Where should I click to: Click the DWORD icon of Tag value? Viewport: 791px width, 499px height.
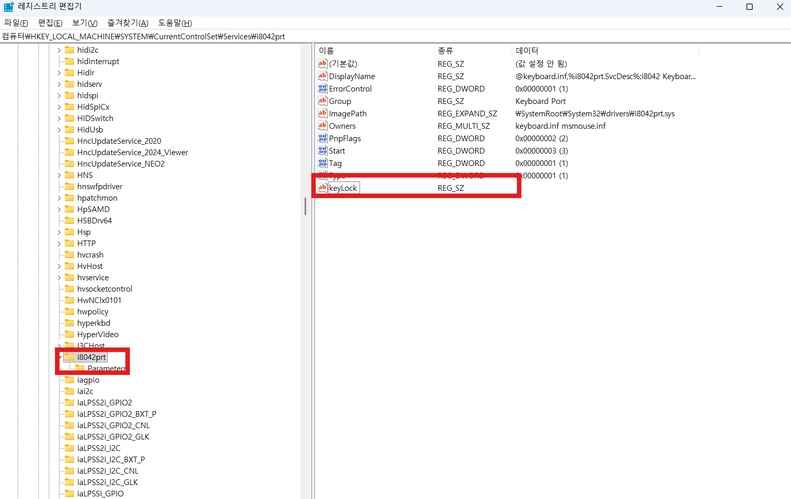click(x=323, y=163)
